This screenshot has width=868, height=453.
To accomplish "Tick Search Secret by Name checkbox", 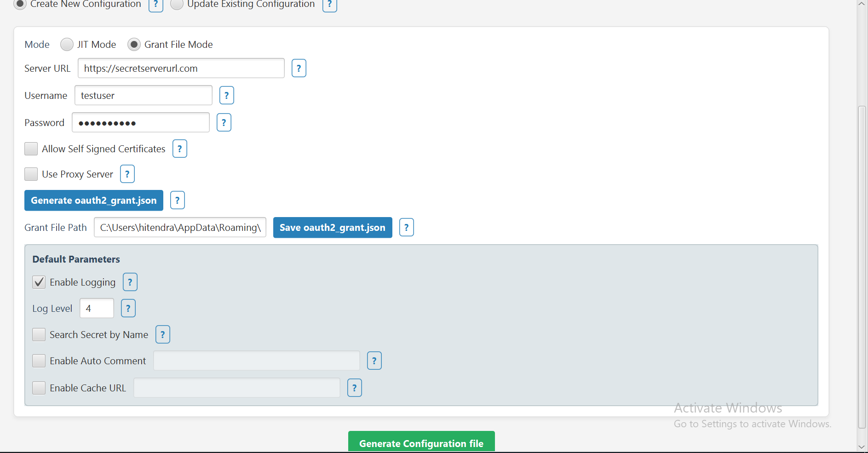I will click(39, 335).
